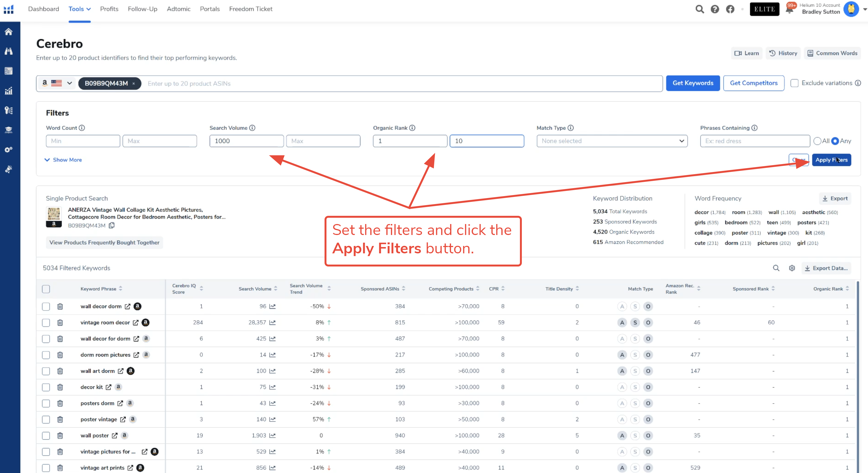Open search volume chart for 'wall poster'
Screen dimensions: 868x473
coord(273,435)
